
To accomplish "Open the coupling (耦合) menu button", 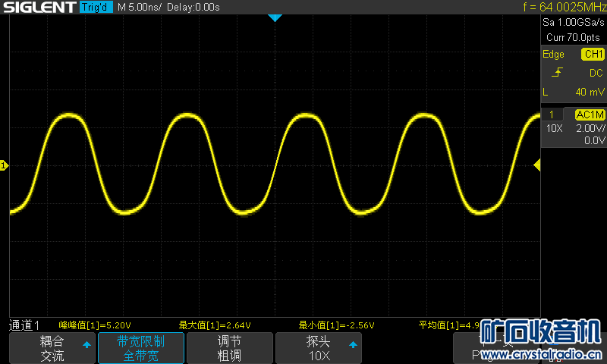I will (52, 348).
